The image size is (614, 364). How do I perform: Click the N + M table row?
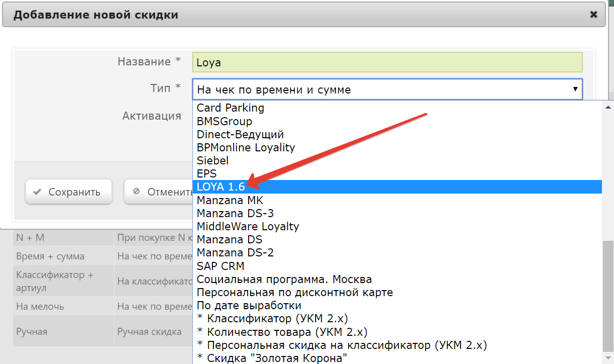pyautogui.click(x=103, y=237)
